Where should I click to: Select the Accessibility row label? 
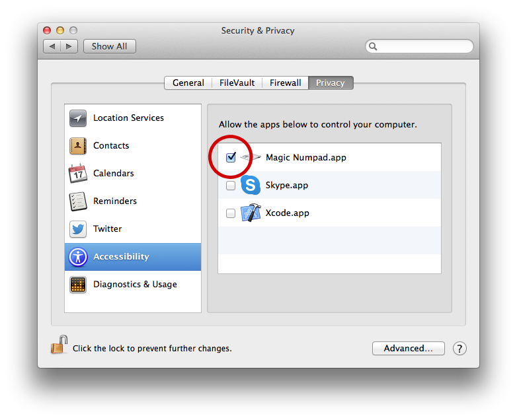click(x=122, y=257)
